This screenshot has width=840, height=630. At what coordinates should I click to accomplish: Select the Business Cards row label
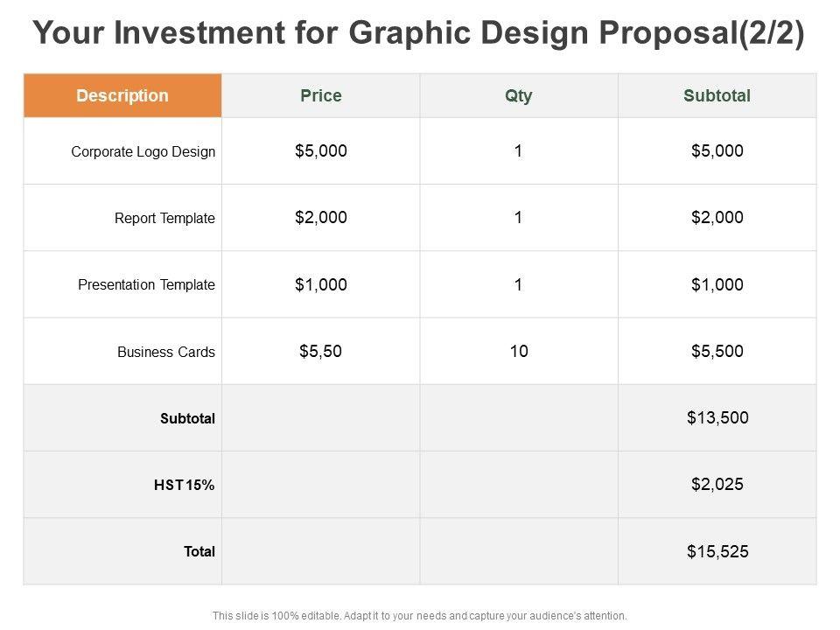pyautogui.click(x=166, y=353)
